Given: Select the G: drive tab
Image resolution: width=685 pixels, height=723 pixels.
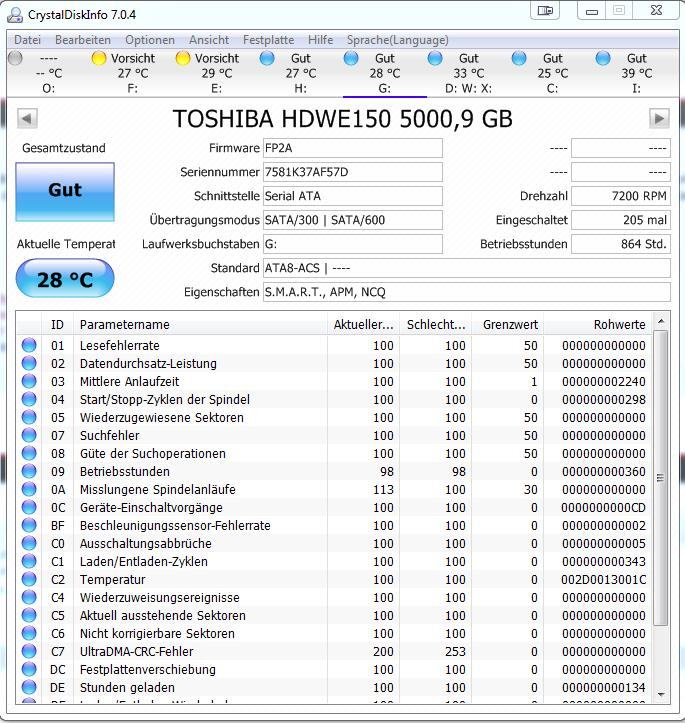Looking at the screenshot, I should pyautogui.click(x=384, y=73).
